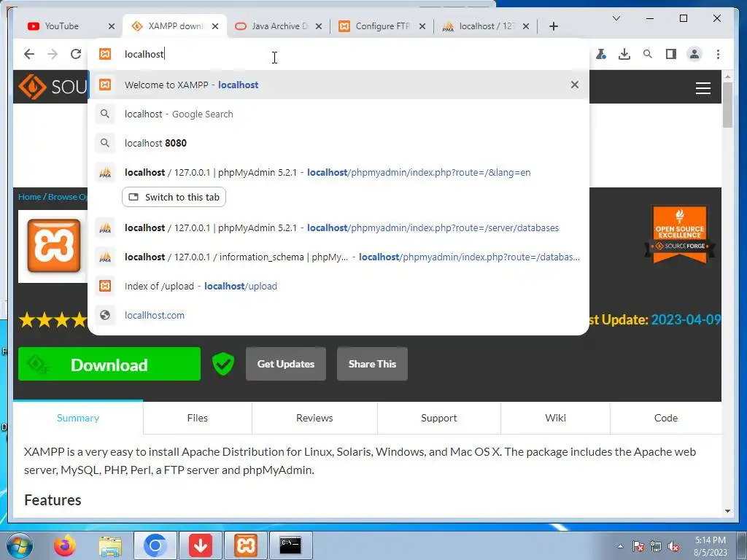Open the red download manager taskbar icon
Viewport: 747px width, 560px height.
(x=201, y=545)
